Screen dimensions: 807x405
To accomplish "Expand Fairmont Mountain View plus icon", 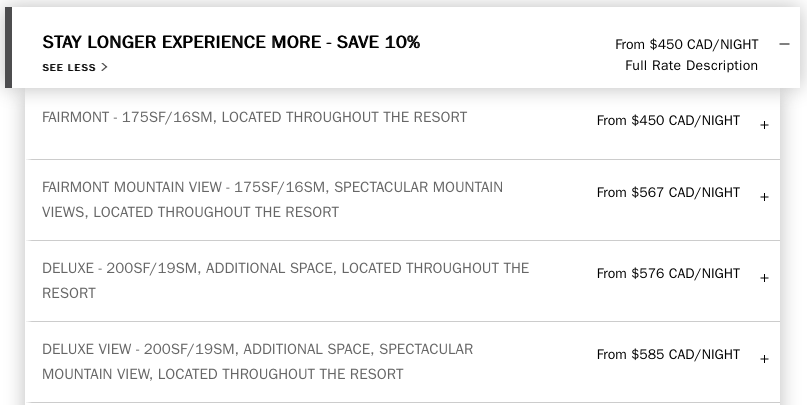I will tap(764, 197).
